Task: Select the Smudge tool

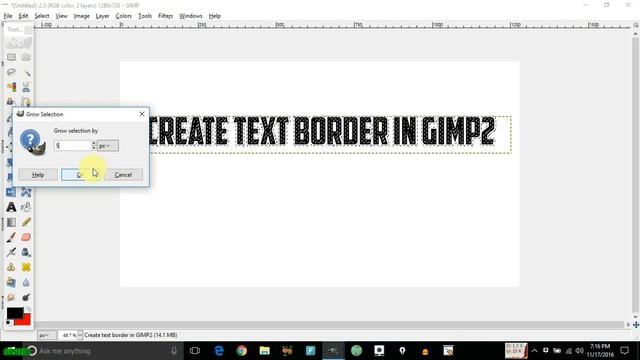Action: [x=11, y=297]
